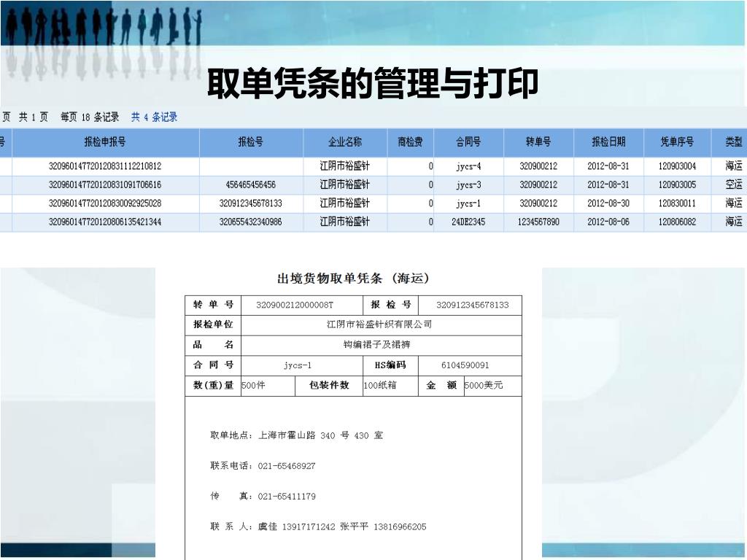Click 江阴市裕盛针织有限公司 in voucher
This screenshot has width=747, height=560.
point(379,324)
